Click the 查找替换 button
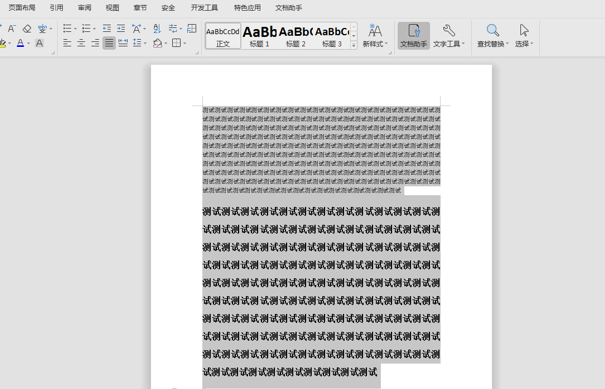 pos(493,35)
